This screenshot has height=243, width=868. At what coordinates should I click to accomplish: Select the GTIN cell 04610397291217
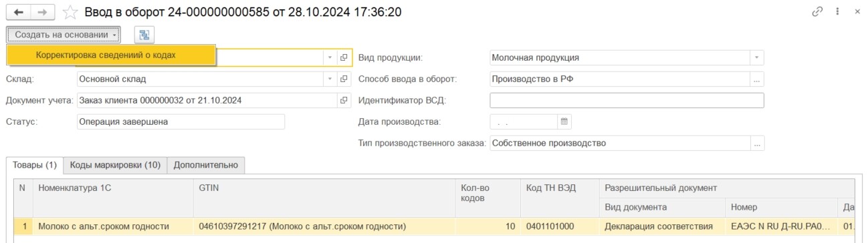(x=324, y=226)
